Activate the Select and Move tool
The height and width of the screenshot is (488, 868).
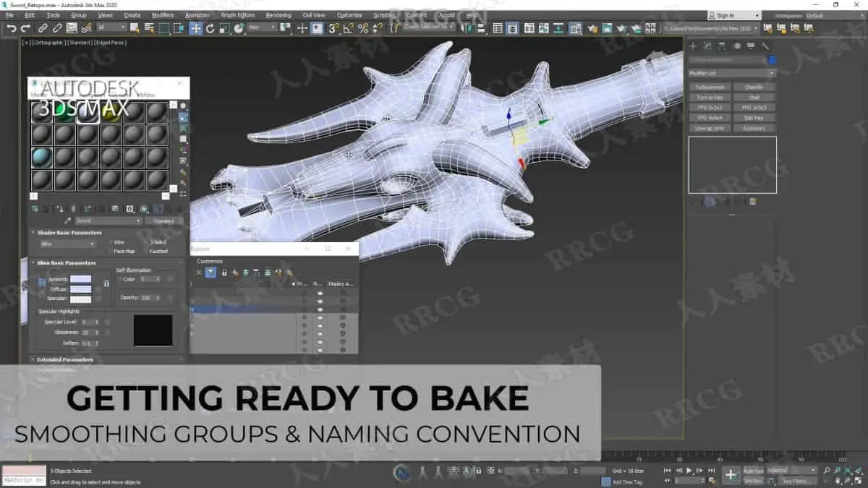pos(196,28)
